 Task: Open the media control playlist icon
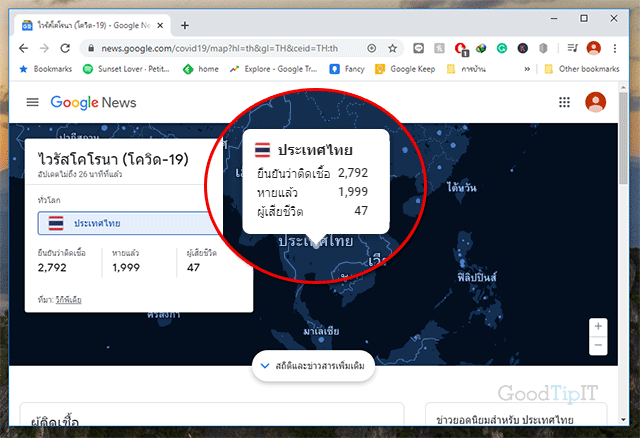click(573, 49)
